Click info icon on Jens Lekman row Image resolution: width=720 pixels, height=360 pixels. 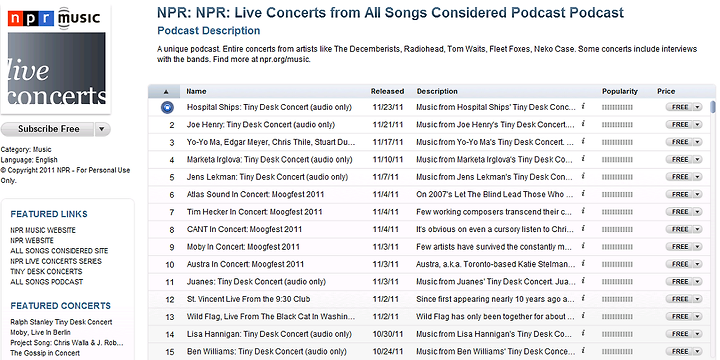pyautogui.click(x=583, y=176)
